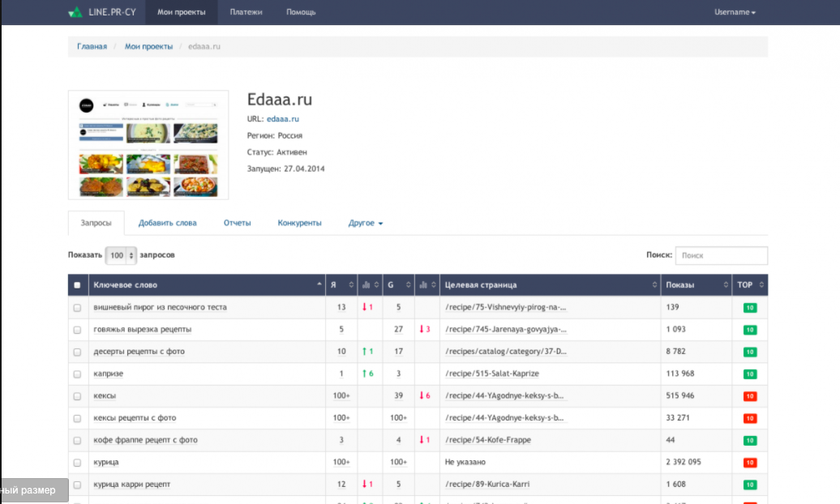Sort by G position column
The image size is (840, 504).
click(399, 285)
